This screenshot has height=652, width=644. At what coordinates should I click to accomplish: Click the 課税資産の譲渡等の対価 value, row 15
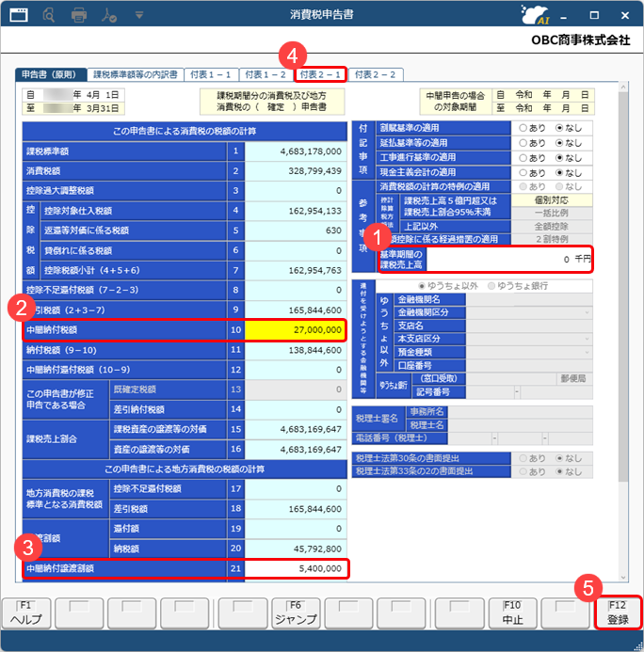point(296,430)
